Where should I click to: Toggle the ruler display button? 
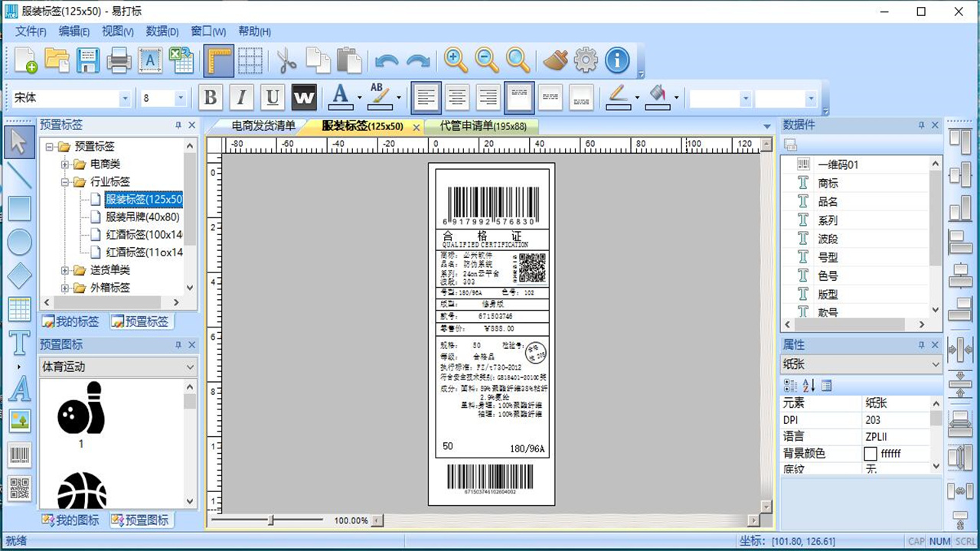(x=219, y=60)
